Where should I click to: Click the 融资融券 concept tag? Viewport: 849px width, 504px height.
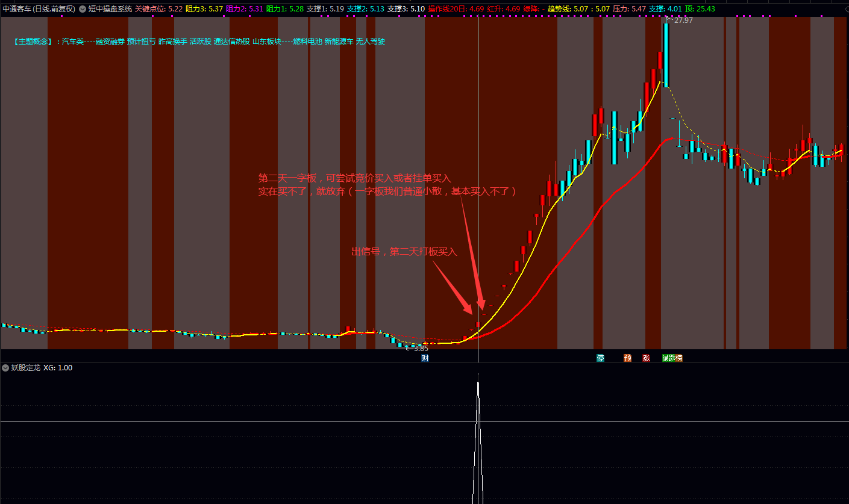coord(110,42)
